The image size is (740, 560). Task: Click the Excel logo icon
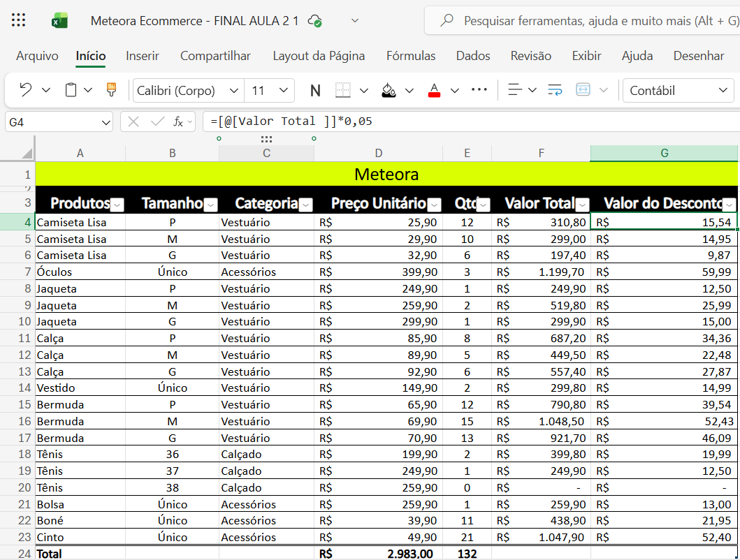59,21
